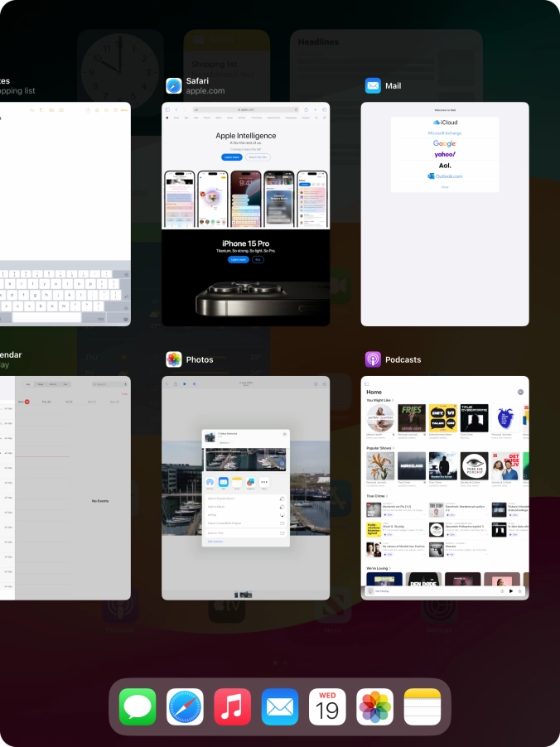Screen dimensions: 560x747
Task: Tap the Photos icon above the Photos card
Action: pyautogui.click(x=174, y=359)
